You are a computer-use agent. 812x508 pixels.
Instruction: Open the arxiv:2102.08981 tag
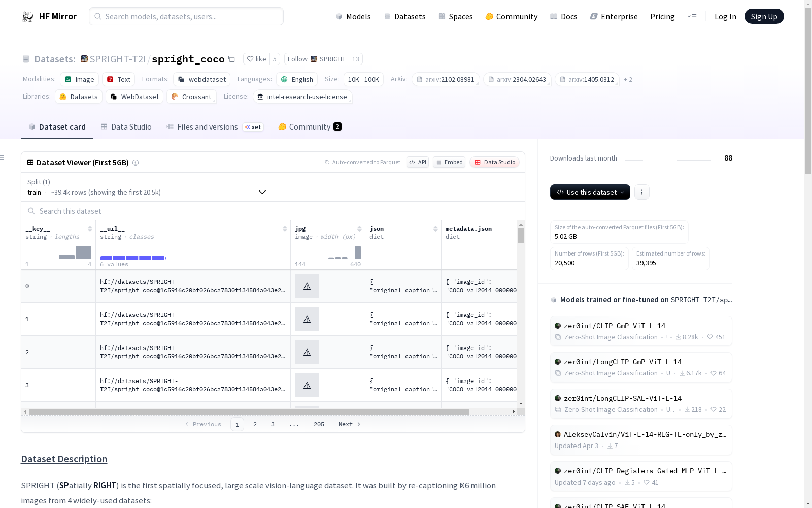(446, 79)
